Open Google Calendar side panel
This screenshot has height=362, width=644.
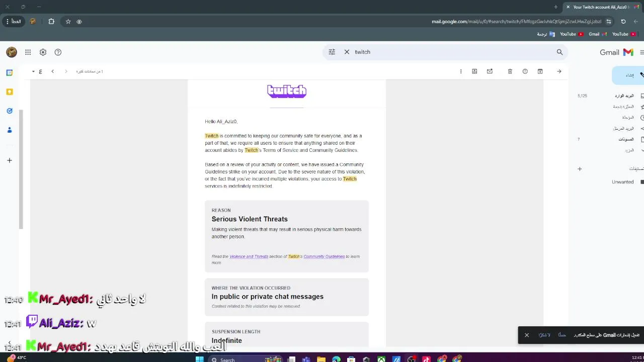10,72
